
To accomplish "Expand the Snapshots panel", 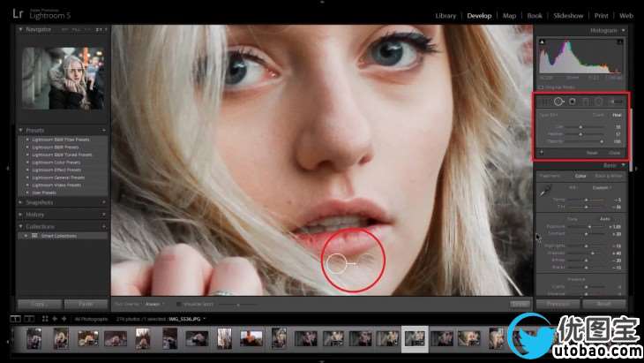I will (62, 202).
